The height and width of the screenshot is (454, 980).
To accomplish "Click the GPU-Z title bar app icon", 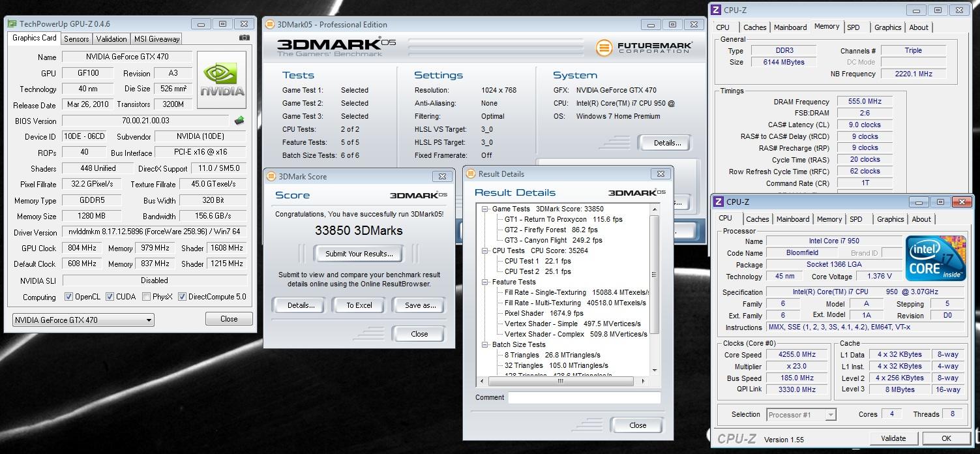I will click(12, 24).
